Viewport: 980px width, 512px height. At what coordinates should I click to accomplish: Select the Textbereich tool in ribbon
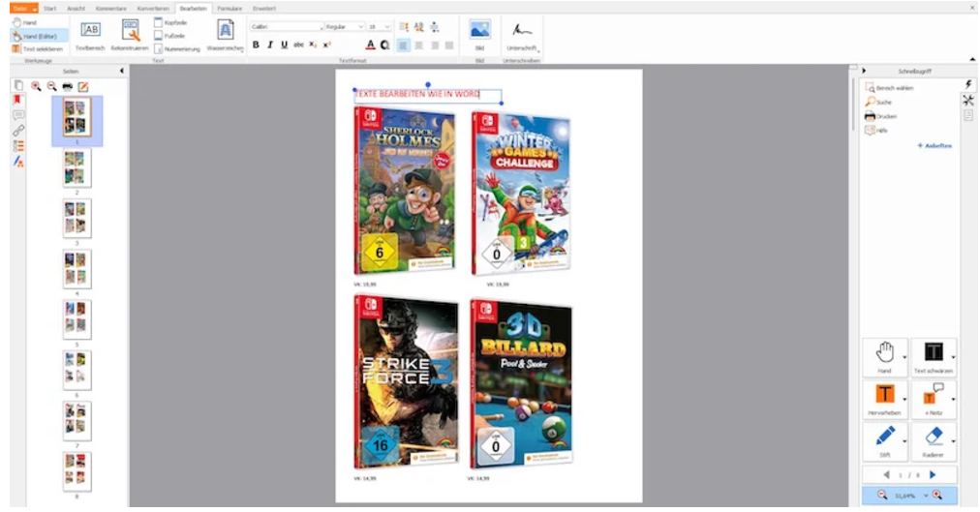click(89, 35)
